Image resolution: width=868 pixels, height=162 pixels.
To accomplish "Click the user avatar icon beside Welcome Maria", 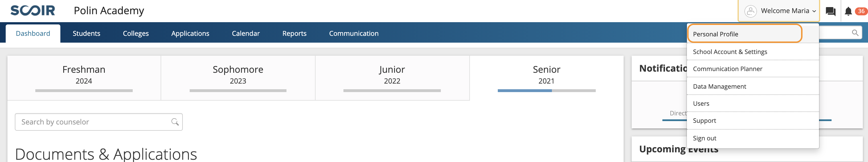I will tap(750, 11).
